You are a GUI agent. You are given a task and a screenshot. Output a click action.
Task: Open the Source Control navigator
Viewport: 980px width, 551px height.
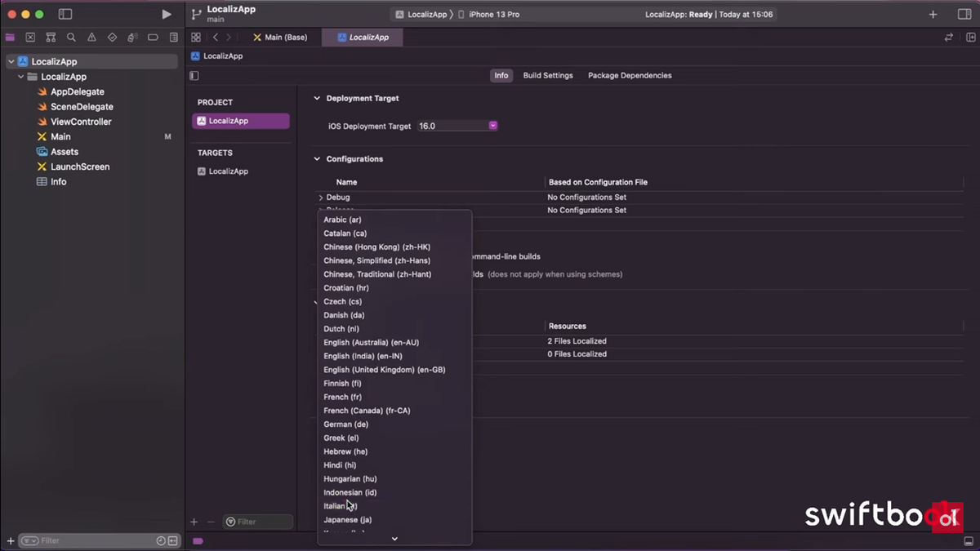(30, 38)
